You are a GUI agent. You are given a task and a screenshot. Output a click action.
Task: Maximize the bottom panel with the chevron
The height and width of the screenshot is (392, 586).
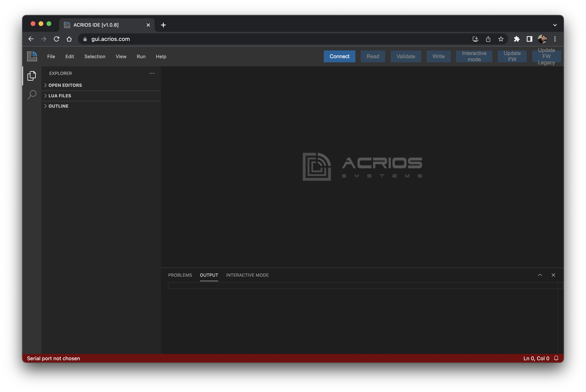540,275
